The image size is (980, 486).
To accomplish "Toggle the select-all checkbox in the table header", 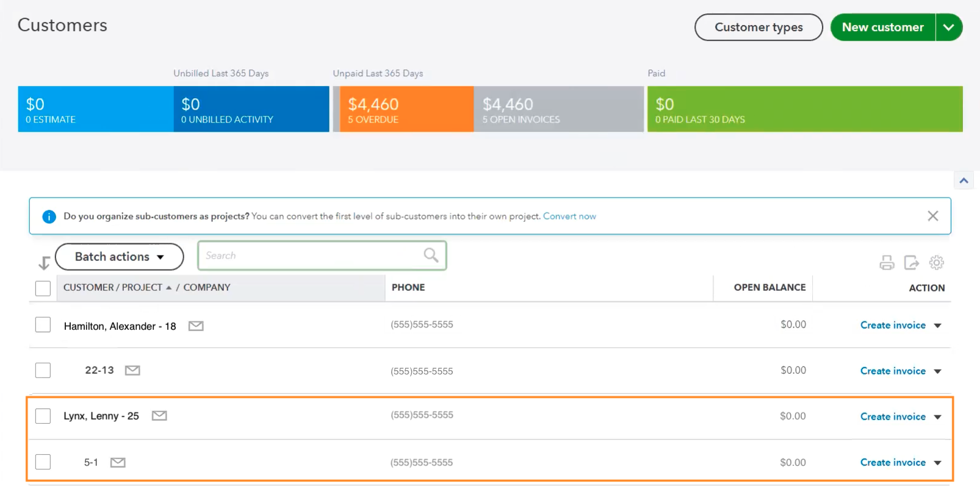I will (43, 288).
